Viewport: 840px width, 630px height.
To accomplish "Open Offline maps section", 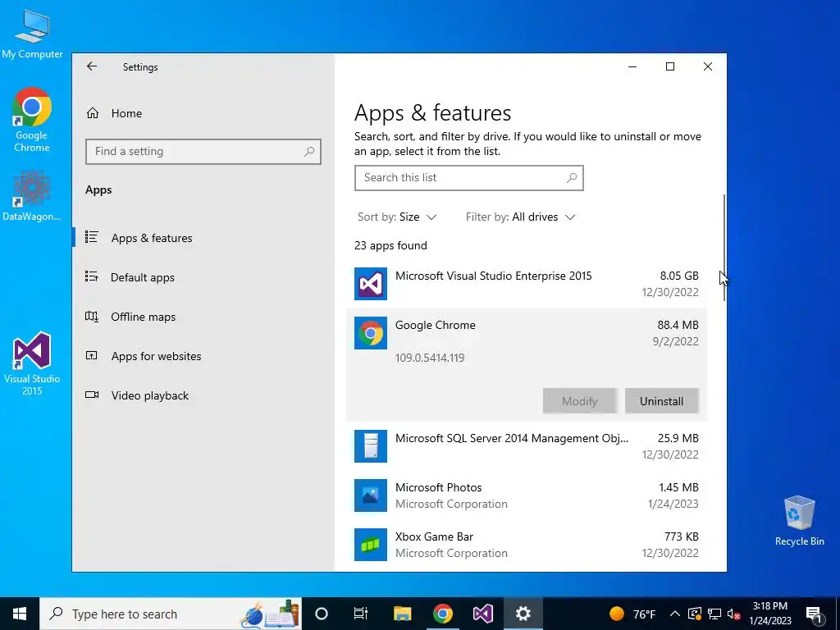I will [x=203, y=317].
